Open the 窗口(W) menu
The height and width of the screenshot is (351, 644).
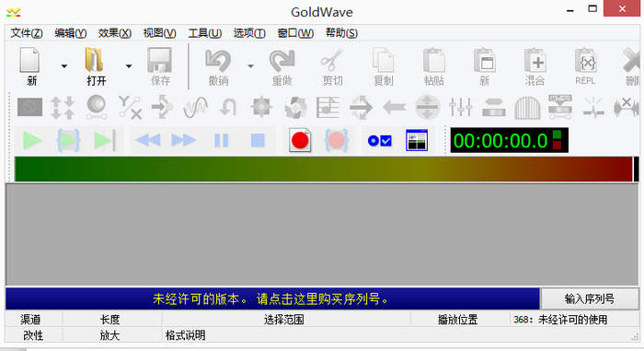click(295, 33)
